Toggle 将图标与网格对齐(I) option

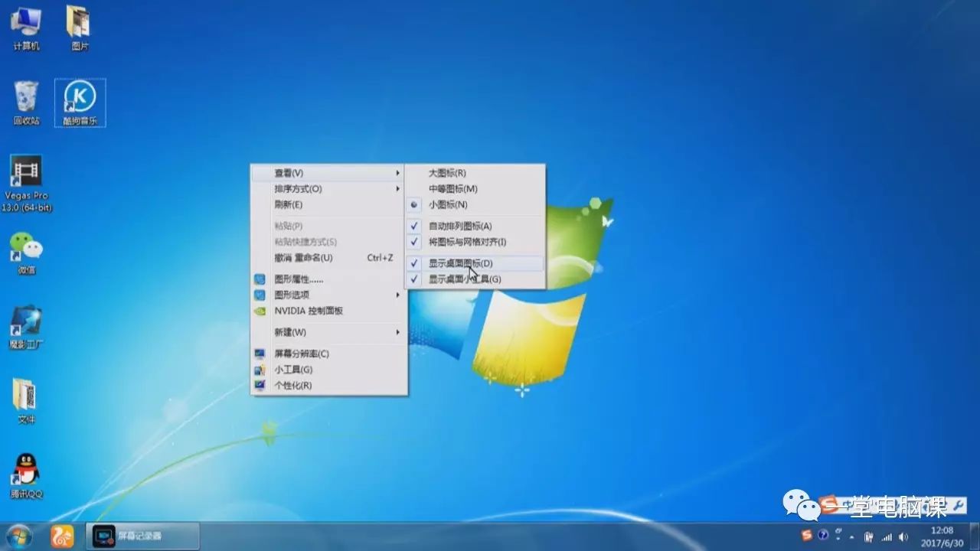[475, 242]
